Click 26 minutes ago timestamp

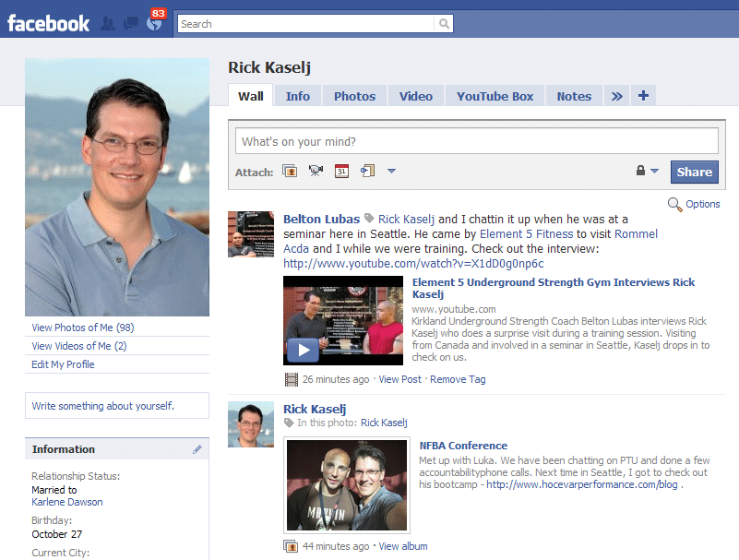[x=336, y=379]
